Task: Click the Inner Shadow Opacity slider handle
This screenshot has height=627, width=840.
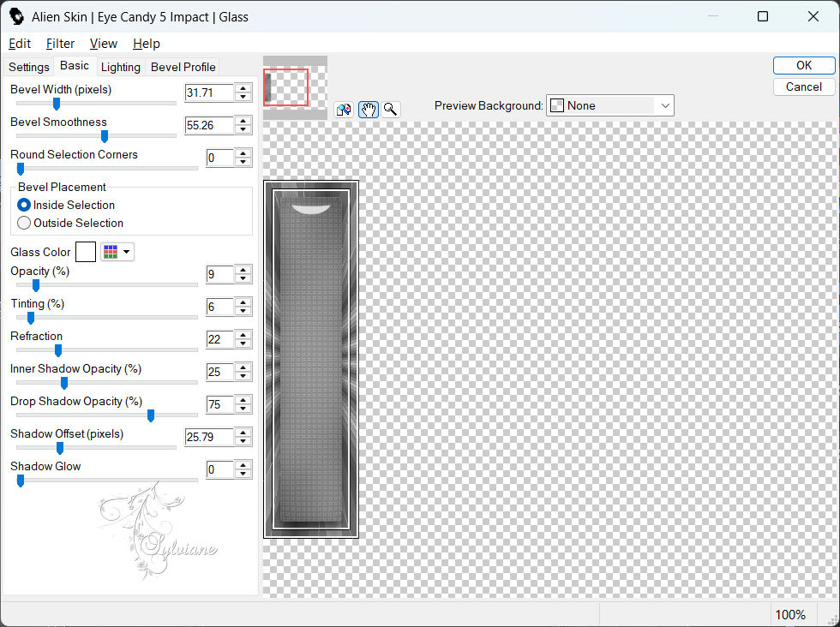Action: [x=63, y=384]
